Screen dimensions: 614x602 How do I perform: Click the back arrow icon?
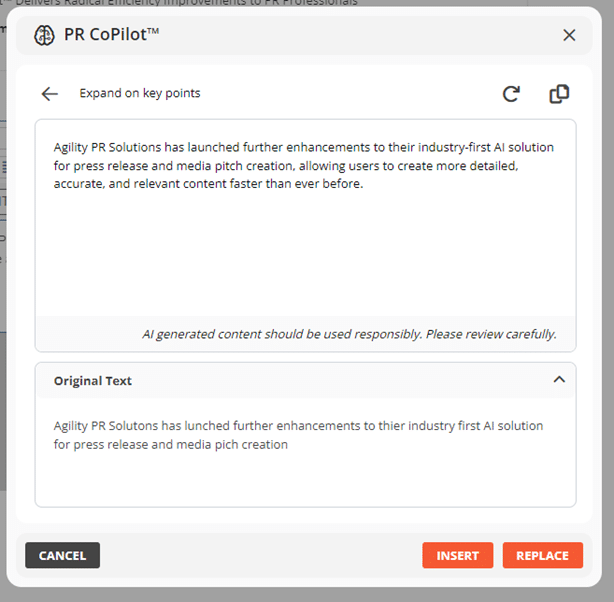(49, 94)
